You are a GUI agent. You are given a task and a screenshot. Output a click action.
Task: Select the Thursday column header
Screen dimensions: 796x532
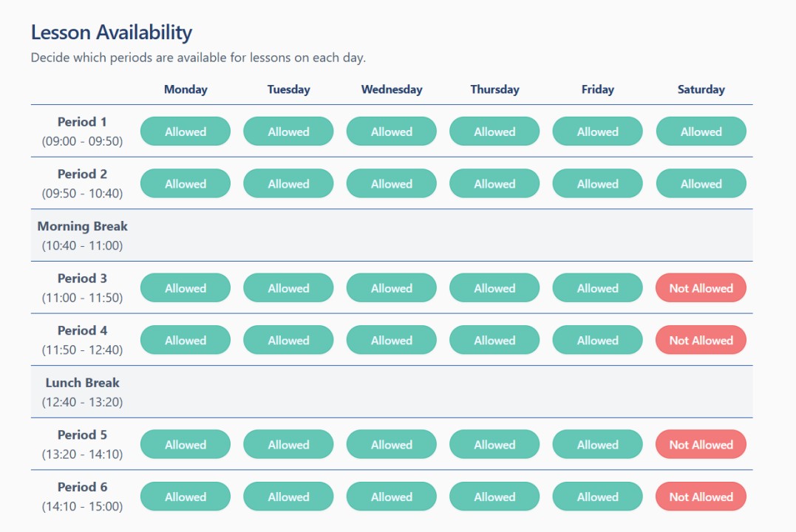[x=494, y=89]
